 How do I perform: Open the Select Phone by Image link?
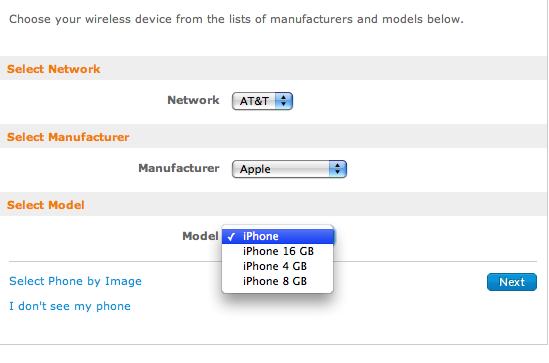click(75, 281)
